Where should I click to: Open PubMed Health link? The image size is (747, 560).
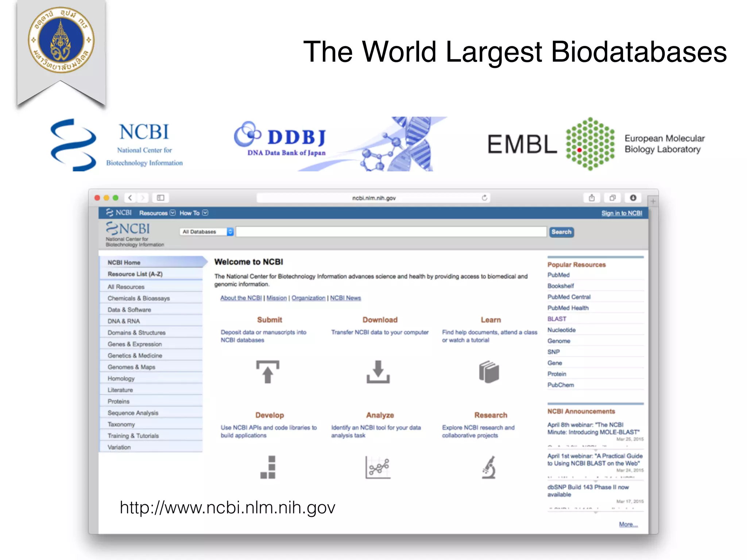point(568,308)
